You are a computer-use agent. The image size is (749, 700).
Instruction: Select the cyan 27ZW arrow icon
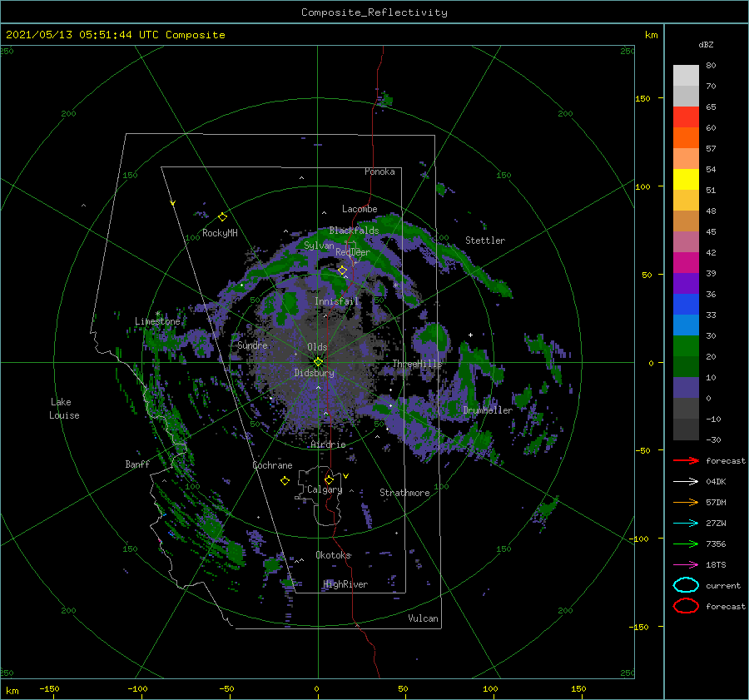pos(686,524)
